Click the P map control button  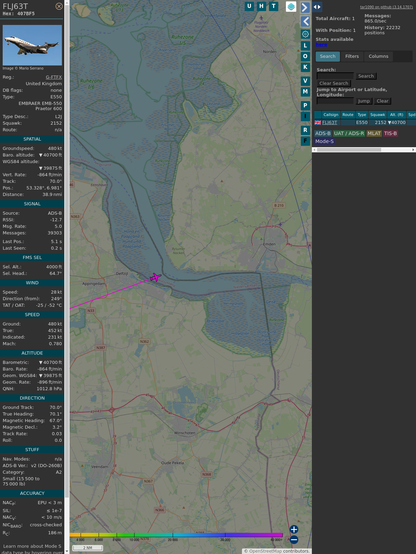[305, 105]
